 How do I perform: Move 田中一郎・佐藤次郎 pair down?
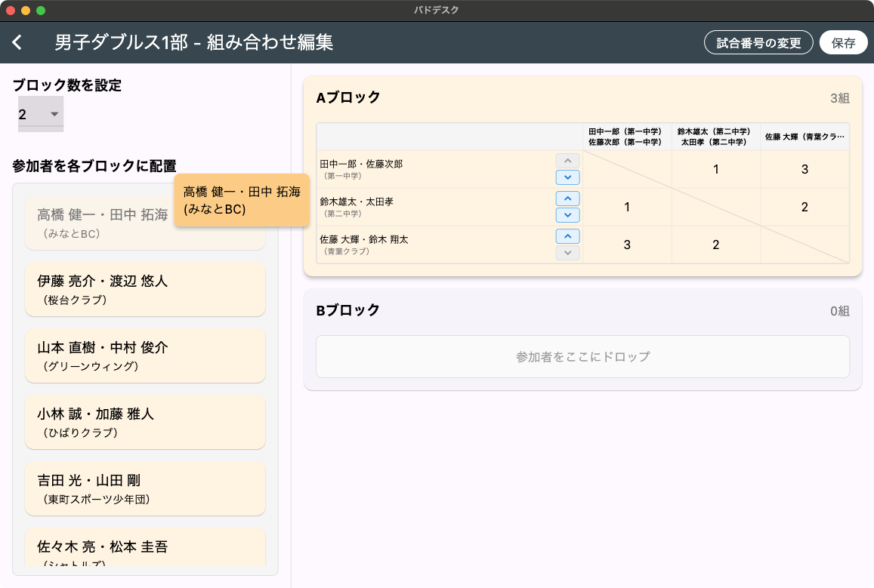[567, 177]
